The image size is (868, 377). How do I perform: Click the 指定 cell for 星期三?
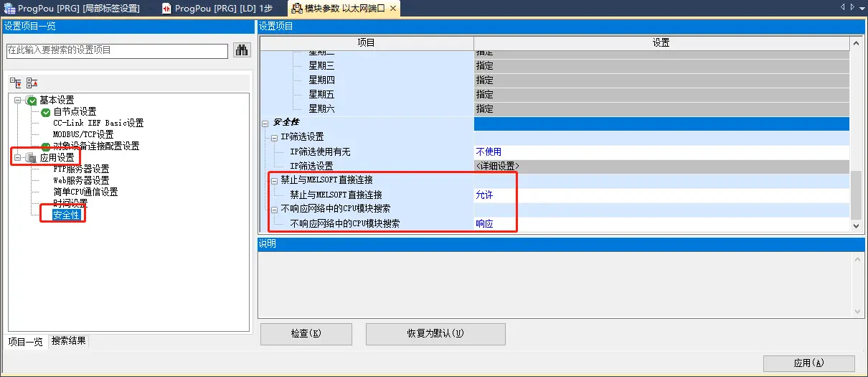pos(661,65)
